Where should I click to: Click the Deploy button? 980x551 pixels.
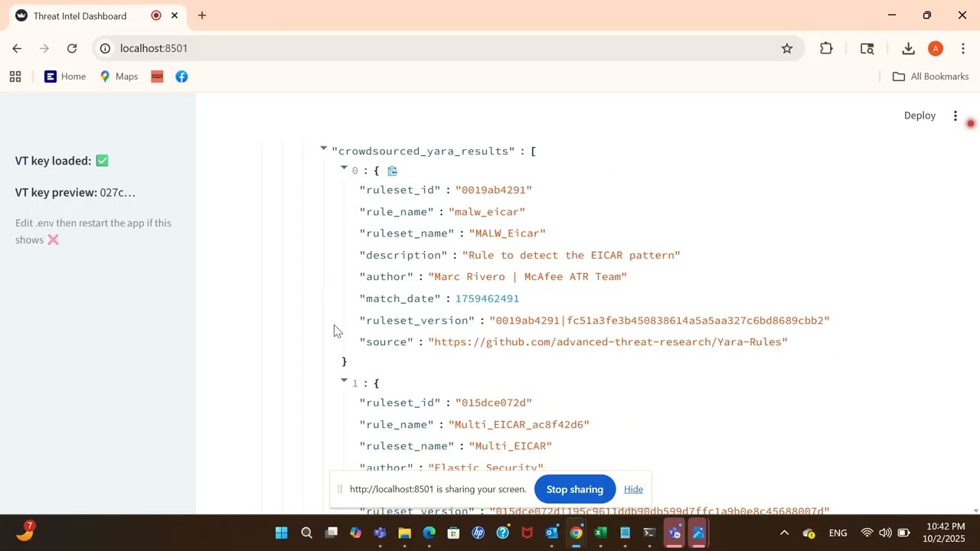pyautogui.click(x=920, y=116)
